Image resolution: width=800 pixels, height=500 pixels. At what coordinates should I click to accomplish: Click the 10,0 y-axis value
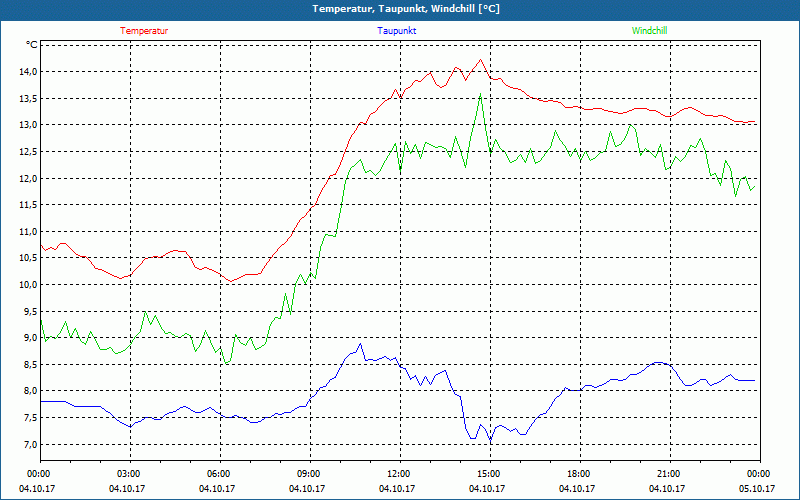[29, 285]
